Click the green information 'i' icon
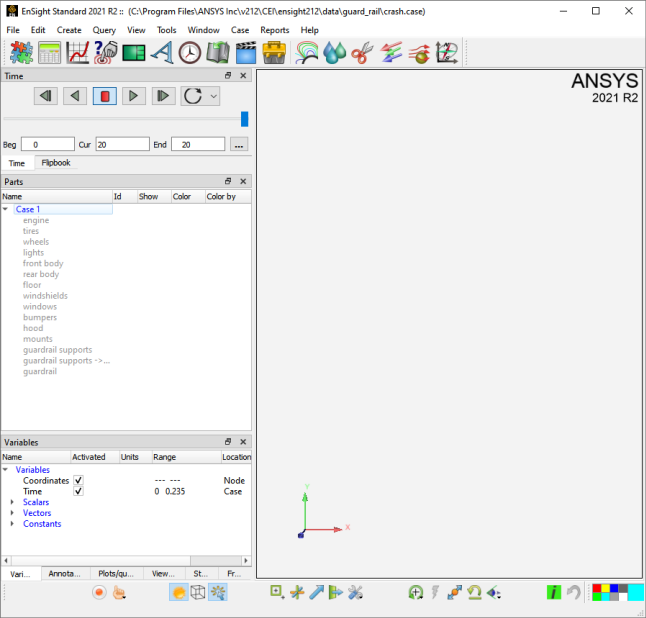The width and height of the screenshot is (646, 618). point(554,593)
